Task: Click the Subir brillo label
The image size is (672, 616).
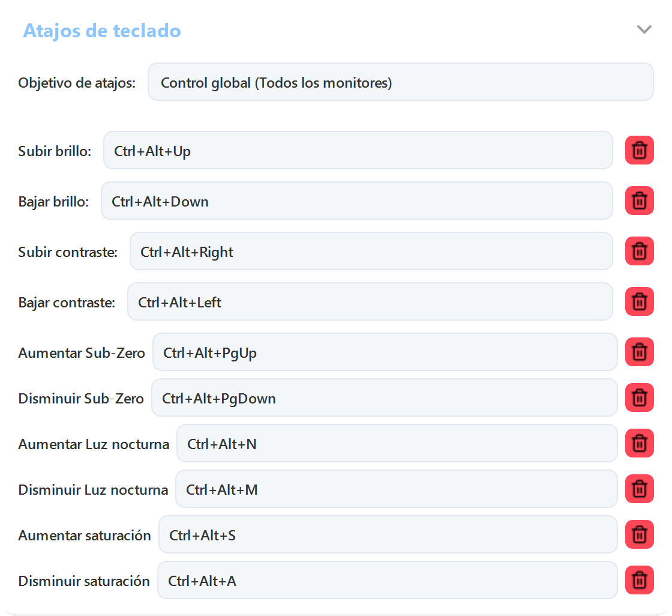Action: click(55, 151)
